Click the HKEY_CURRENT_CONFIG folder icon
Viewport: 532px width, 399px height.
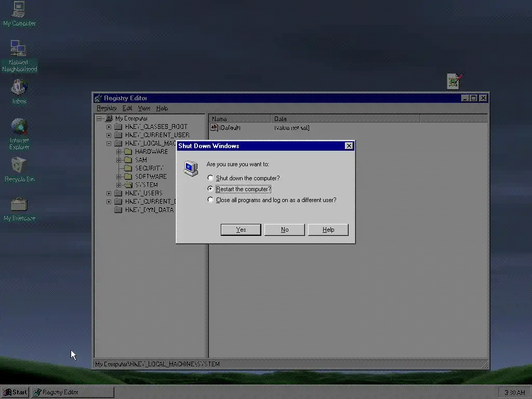[x=118, y=202]
